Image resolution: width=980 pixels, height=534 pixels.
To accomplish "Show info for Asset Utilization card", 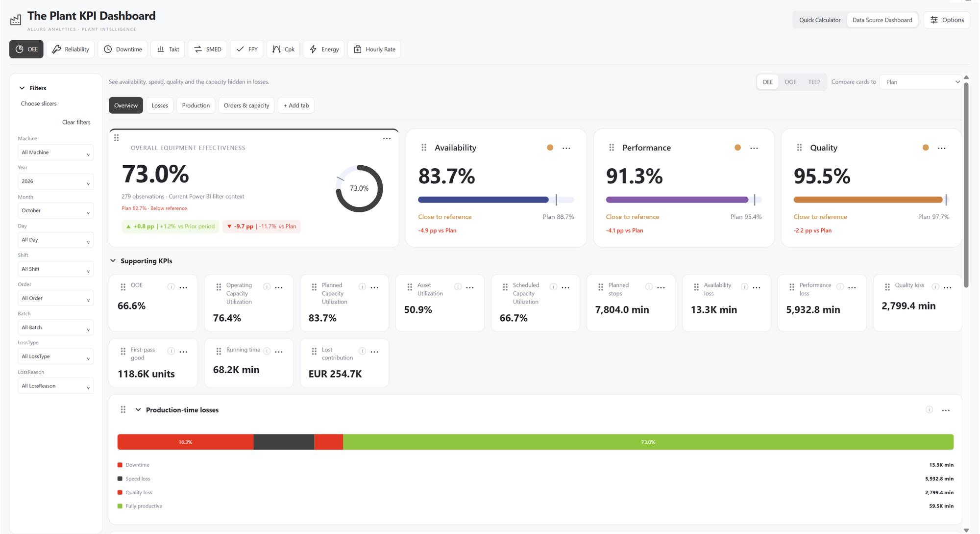I will [x=458, y=287].
